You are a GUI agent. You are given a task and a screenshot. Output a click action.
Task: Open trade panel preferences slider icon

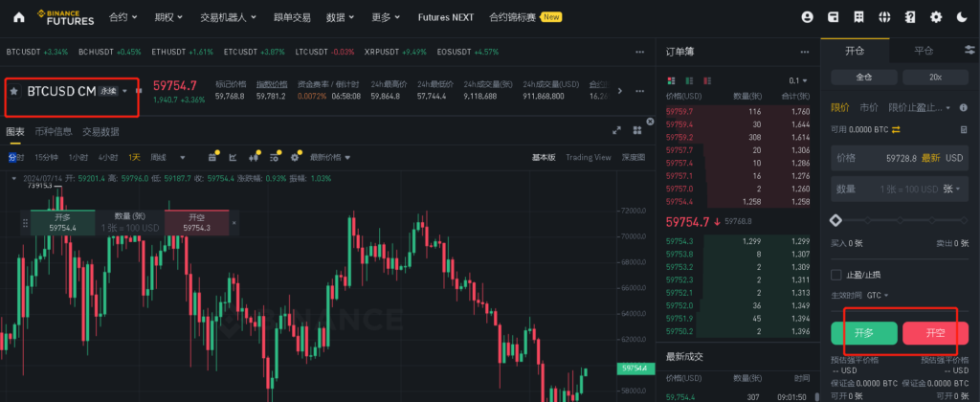(969, 50)
